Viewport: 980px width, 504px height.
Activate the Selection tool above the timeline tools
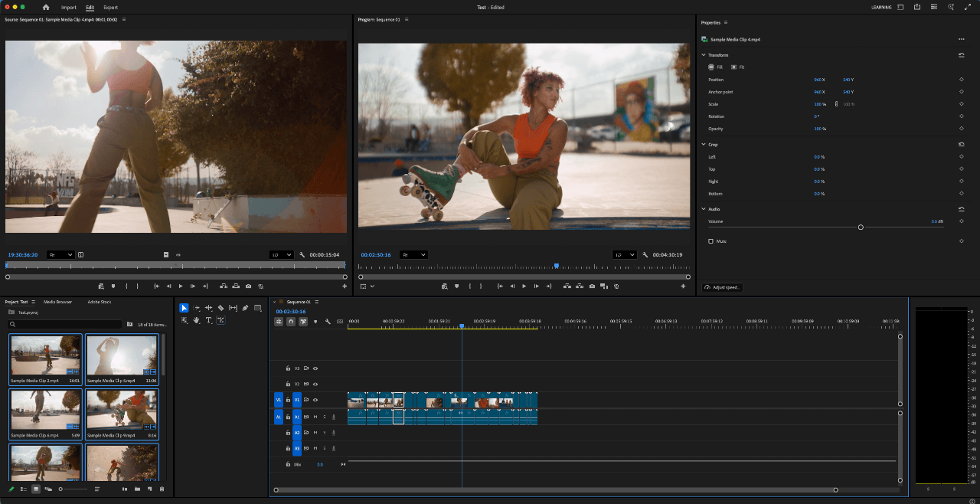pyautogui.click(x=184, y=307)
